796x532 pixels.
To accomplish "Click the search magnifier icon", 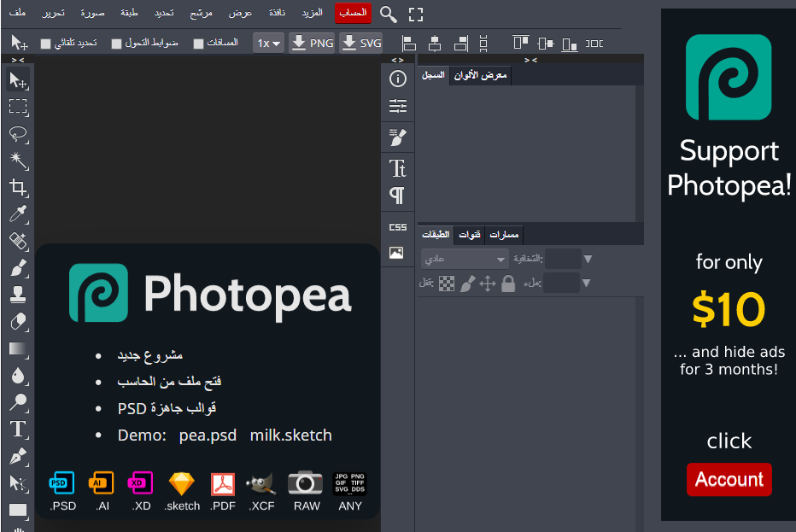I will (389, 15).
